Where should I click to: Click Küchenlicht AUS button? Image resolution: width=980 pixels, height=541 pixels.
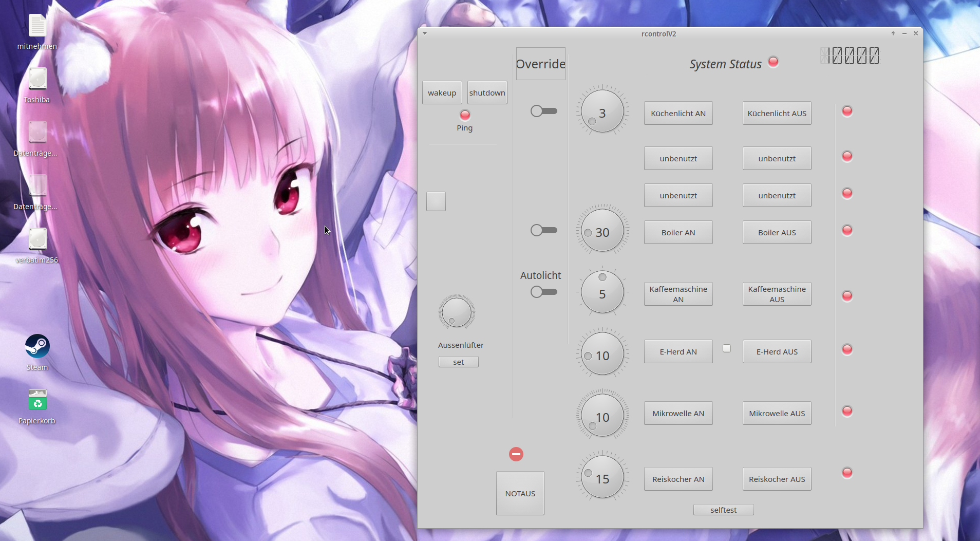click(x=777, y=113)
